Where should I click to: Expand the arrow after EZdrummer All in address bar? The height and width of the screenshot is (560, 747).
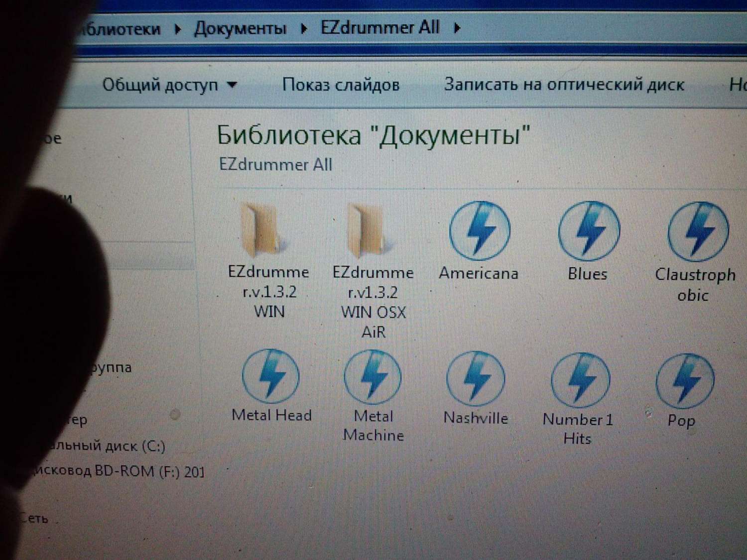click(457, 27)
